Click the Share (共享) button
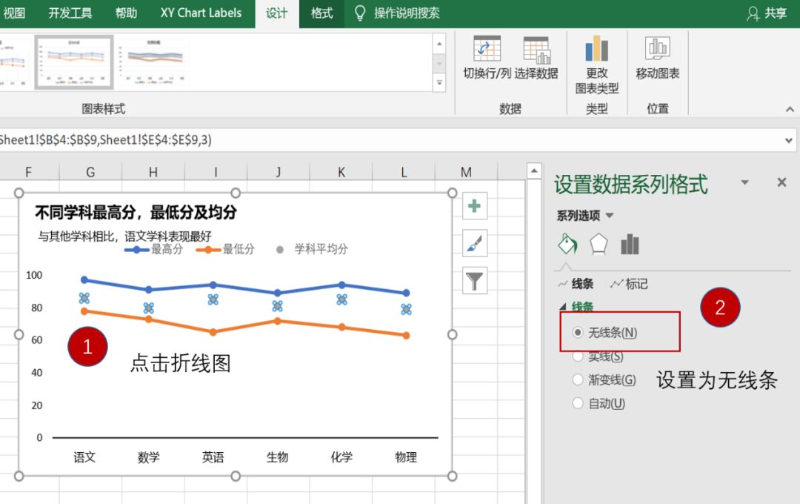 (x=767, y=13)
